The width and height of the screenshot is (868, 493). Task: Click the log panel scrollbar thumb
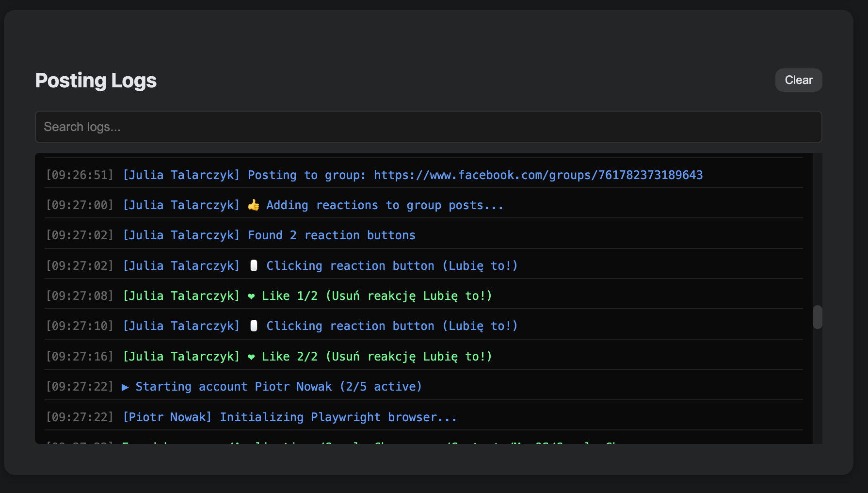(817, 317)
